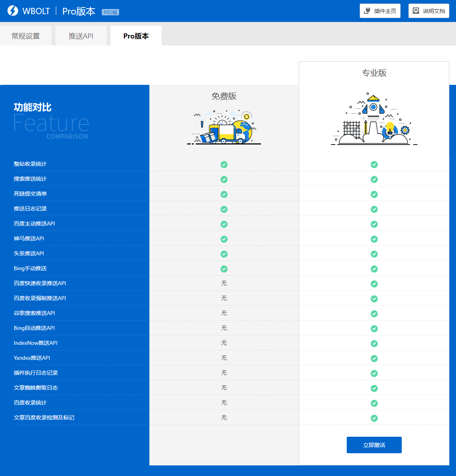Click the 百度主动推送API feature row label
Screen dimensions: 456x476
pyautogui.click(x=34, y=223)
